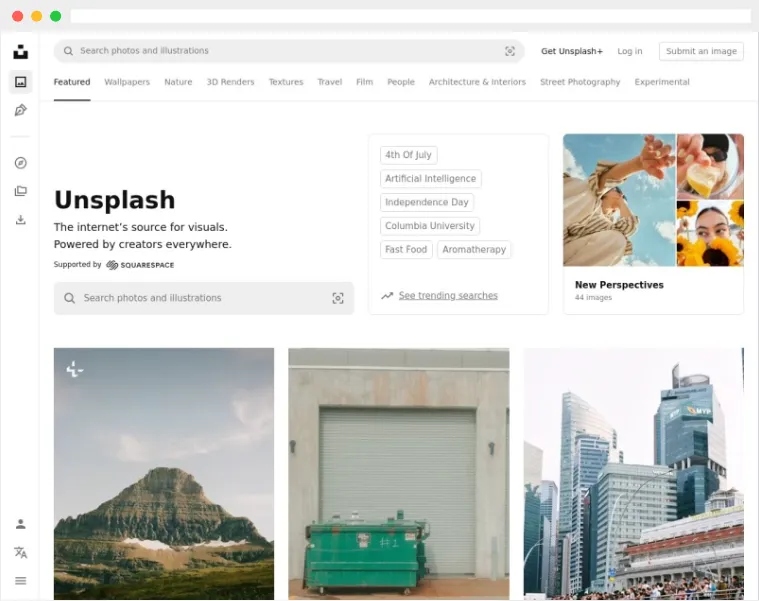Image resolution: width=759 pixels, height=601 pixels.
Task: Select the Columbia University tag
Action: 429,226
